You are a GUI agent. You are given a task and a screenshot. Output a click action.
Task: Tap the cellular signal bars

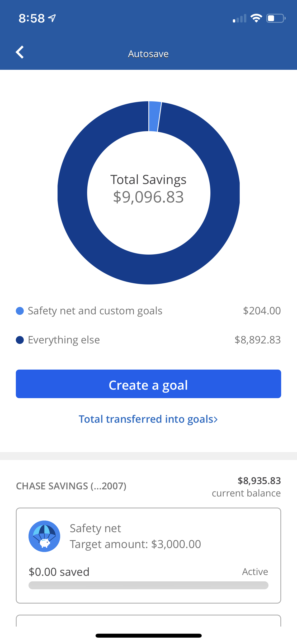click(239, 19)
